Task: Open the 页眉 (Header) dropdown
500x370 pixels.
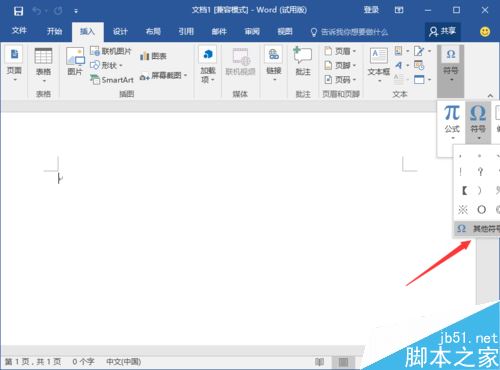Action: (x=340, y=51)
